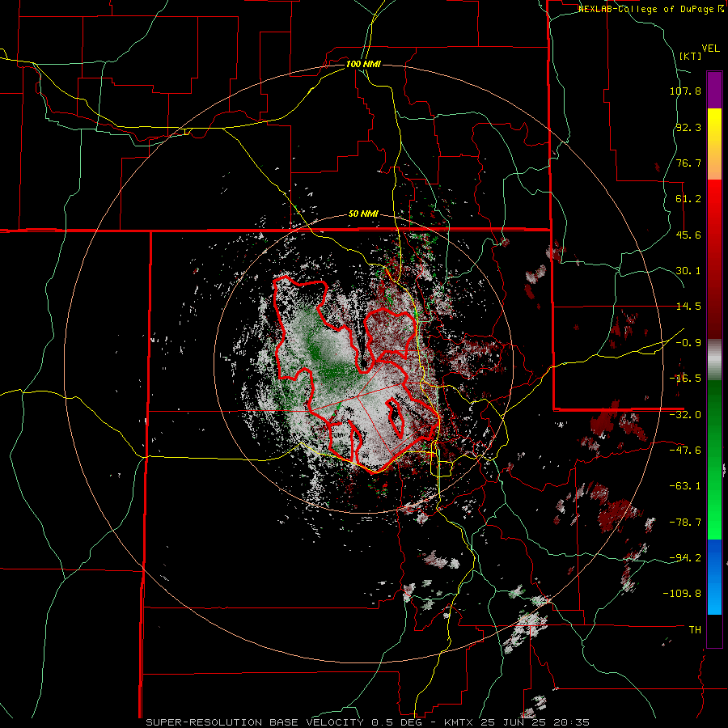This screenshot has height=728, width=728.
Task: Click the 14.5 velocity scale value
Action: [688, 307]
